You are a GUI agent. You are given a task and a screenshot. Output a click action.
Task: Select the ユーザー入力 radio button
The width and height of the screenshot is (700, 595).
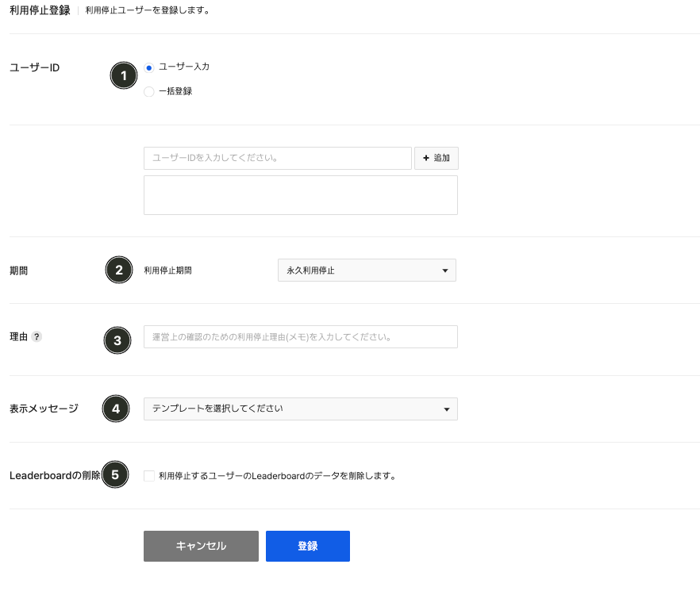point(149,67)
